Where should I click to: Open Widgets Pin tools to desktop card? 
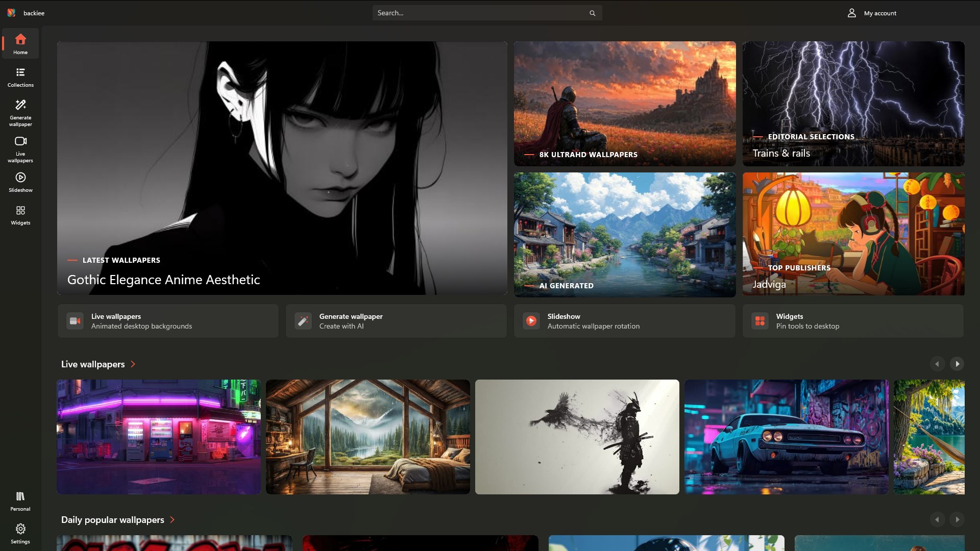point(853,321)
